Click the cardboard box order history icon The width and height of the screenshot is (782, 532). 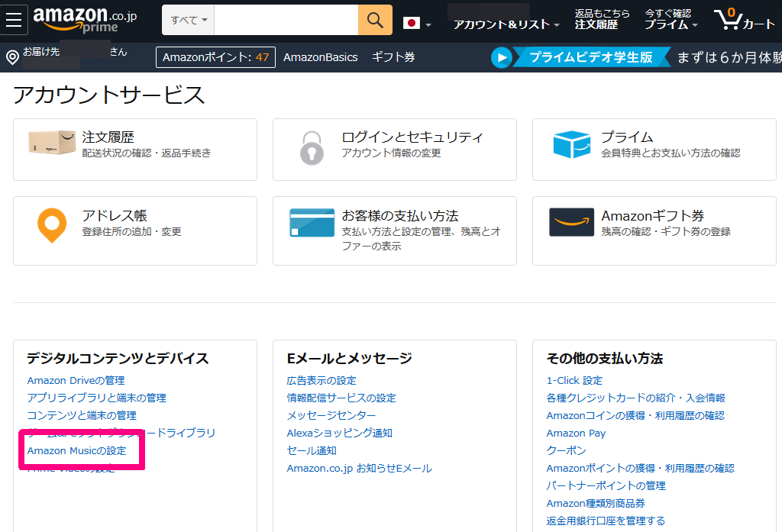(52, 143)
